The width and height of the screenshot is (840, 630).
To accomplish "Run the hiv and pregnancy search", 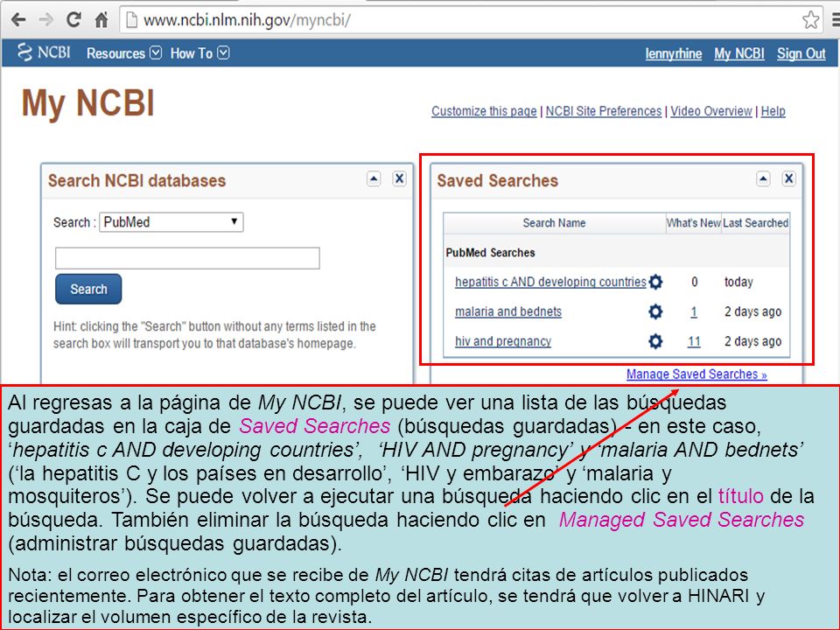I will pos(503,341).
